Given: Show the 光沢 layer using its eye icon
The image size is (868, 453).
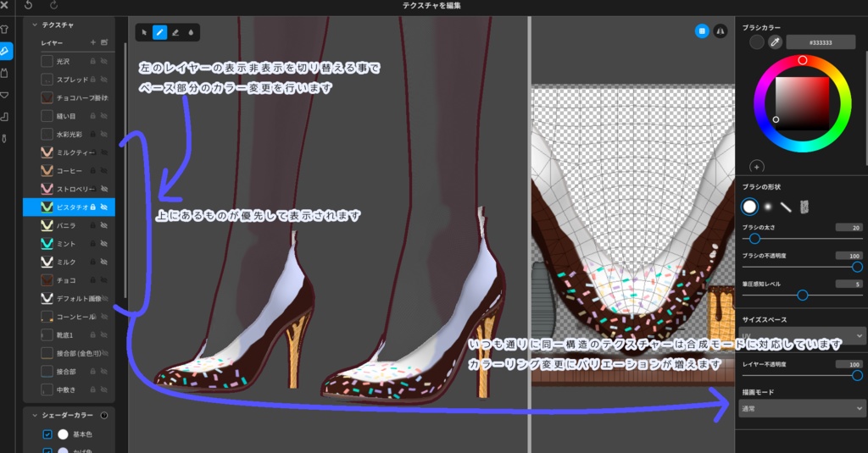Looking at the screenshot, I should coord(104,62).
